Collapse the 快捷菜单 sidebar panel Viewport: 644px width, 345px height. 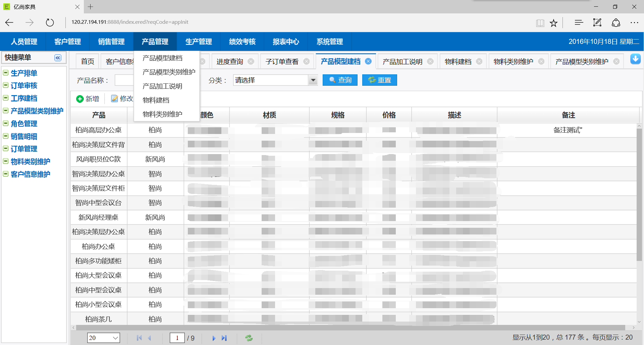pos(58,58)
